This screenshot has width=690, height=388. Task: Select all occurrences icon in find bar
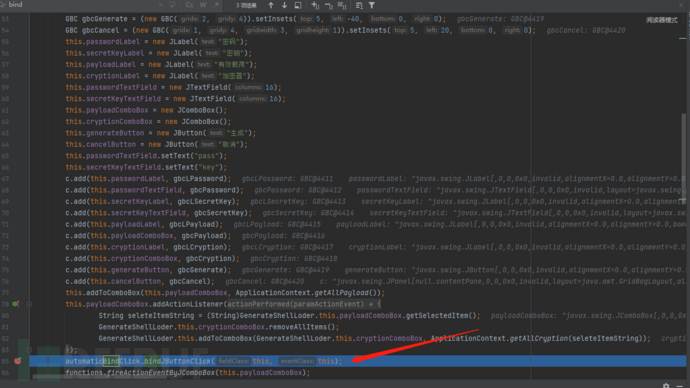pyautogui.click(x=342, y=5)
